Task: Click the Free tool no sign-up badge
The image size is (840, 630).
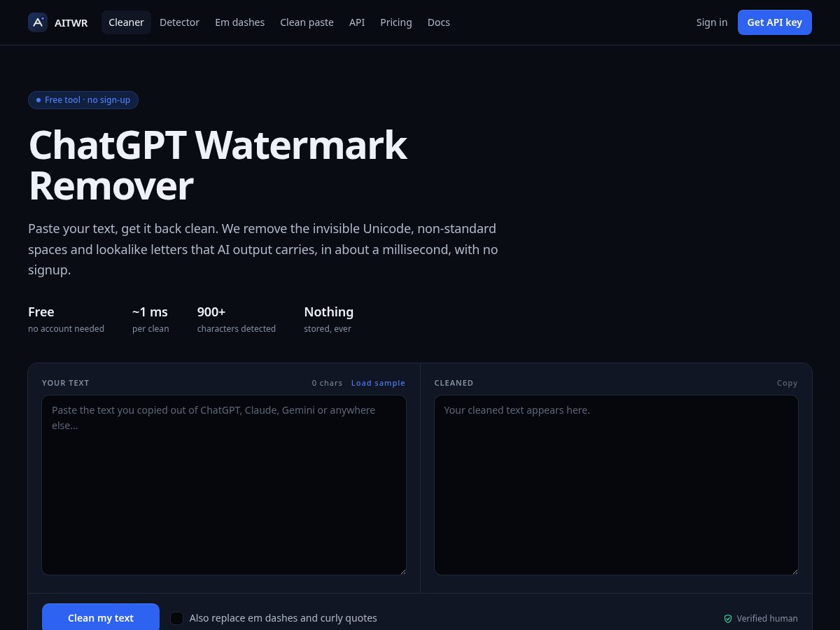Action: [x=83, y=100]
